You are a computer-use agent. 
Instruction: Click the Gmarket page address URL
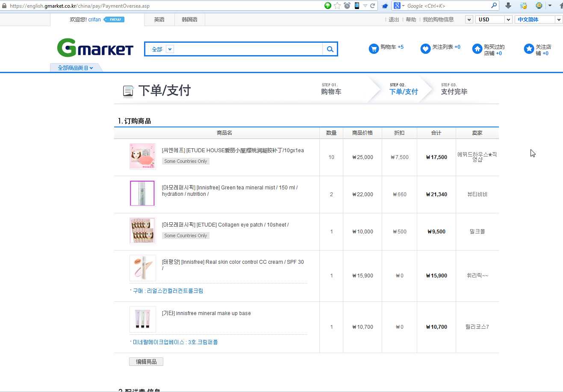80,6
